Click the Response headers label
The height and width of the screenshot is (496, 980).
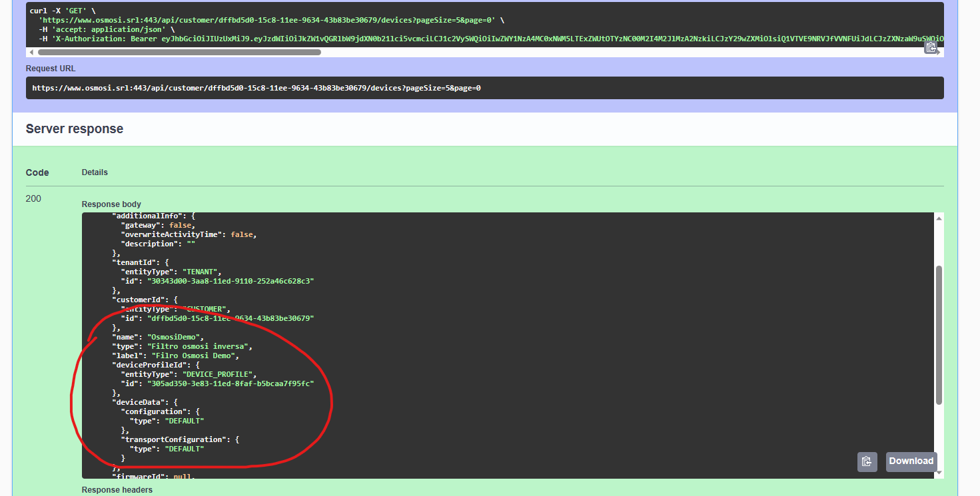[117, 489]
